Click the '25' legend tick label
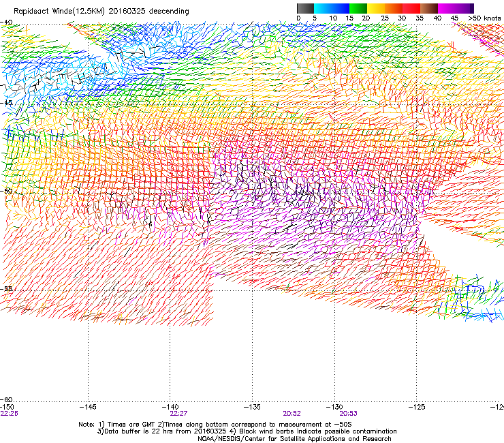Viewport: 504px width, 443px height. point(385,18)
